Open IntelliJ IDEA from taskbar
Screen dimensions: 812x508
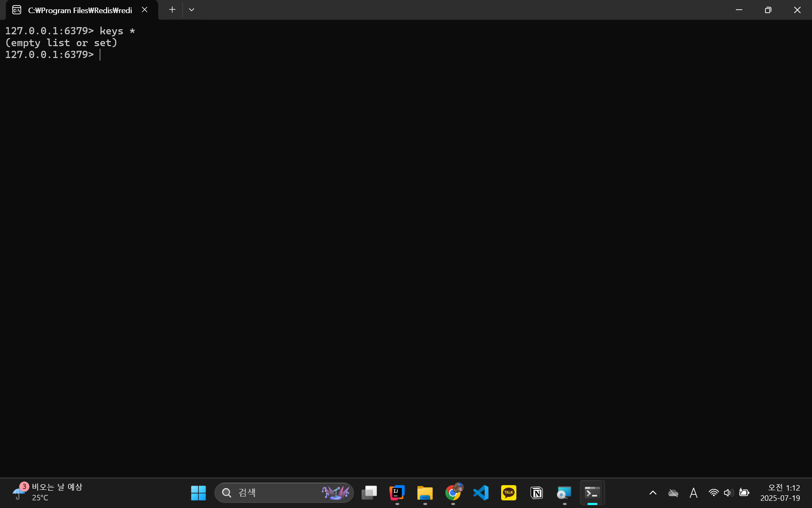(x=397, y=493)
